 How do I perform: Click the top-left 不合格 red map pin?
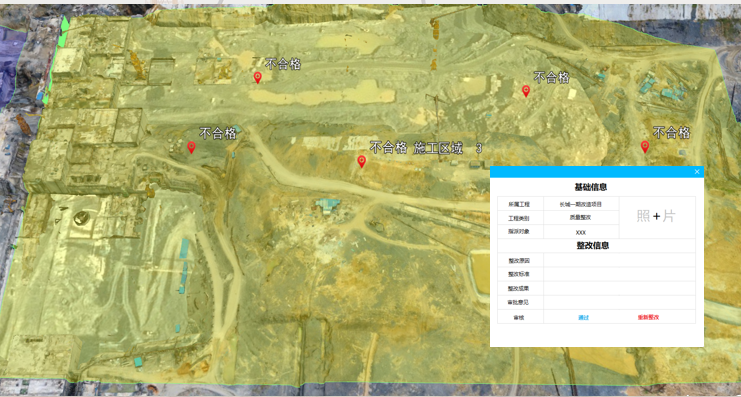click(x=258, y=78)
